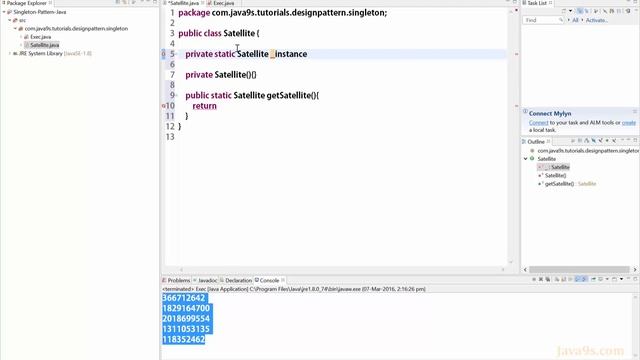The image size is (640, 360).
Task: Select Exec.java in Package Explorer
Action: tap(40, 37)
